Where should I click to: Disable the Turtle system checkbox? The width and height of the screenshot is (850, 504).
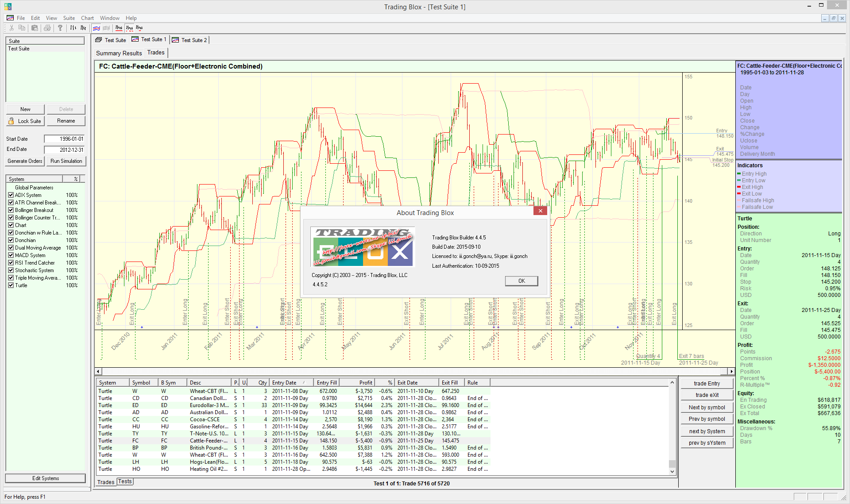11,285
